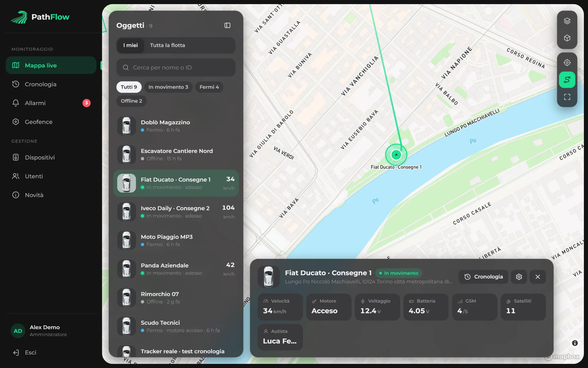Click Allarmi red badge 3
588x368 pixels.
point(86,103)
